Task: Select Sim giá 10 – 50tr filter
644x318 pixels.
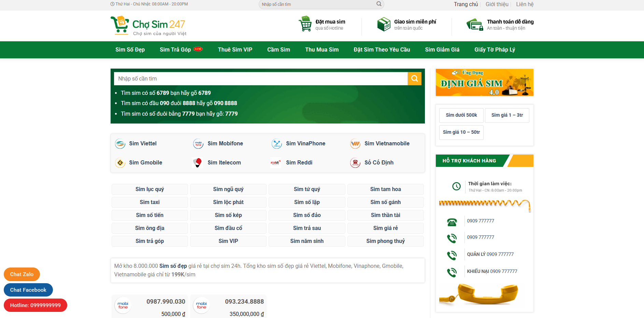Action: 461,132
